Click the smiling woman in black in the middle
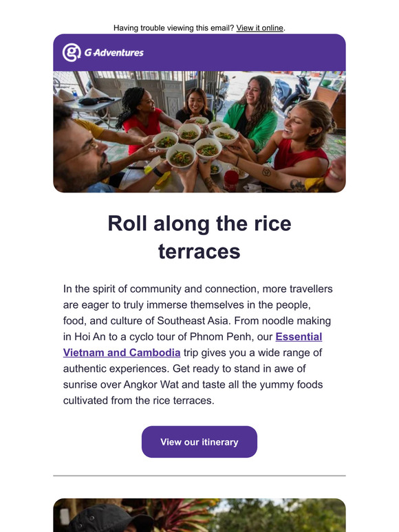This screenshot has height=532, width=399. [195, 104]
